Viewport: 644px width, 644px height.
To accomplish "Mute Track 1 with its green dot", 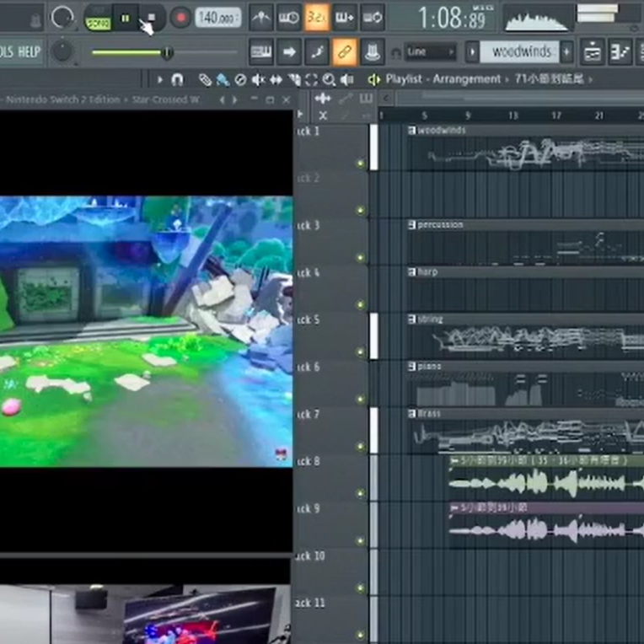I will point(360,164).
